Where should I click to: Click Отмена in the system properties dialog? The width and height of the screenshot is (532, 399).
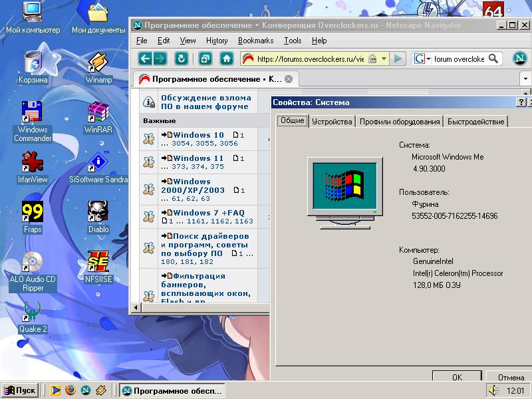511,376
